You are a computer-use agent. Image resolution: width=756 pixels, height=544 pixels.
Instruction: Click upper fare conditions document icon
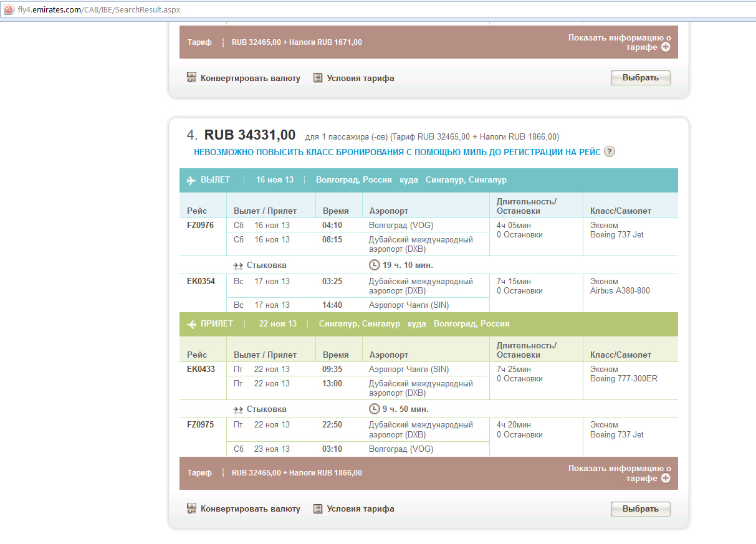[x=318, y=78]
